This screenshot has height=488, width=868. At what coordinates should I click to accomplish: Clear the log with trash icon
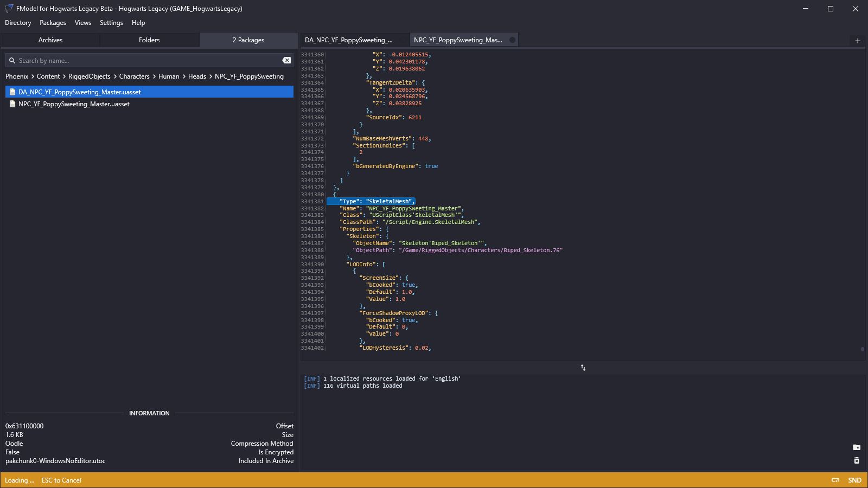(x=857, y=460)
